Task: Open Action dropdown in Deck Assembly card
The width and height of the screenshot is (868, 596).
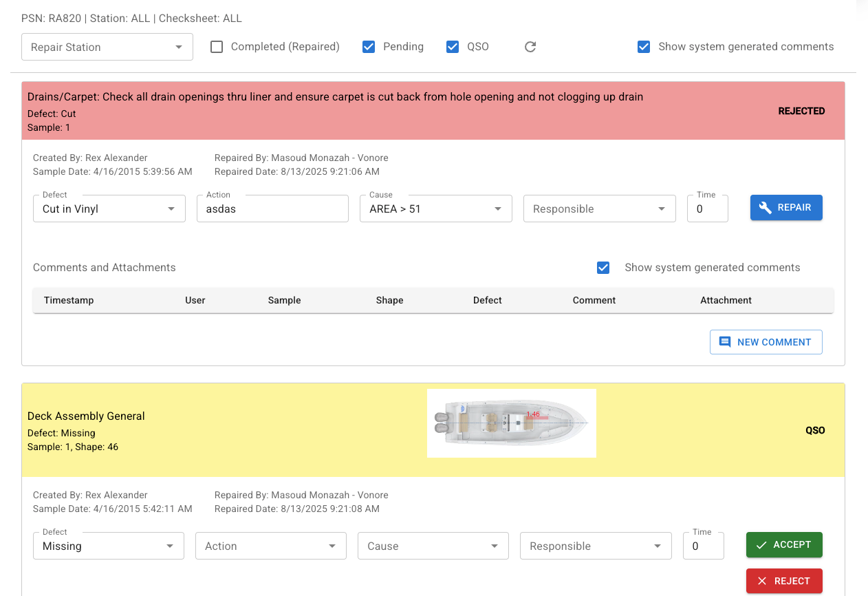Action: click(271, 546)
